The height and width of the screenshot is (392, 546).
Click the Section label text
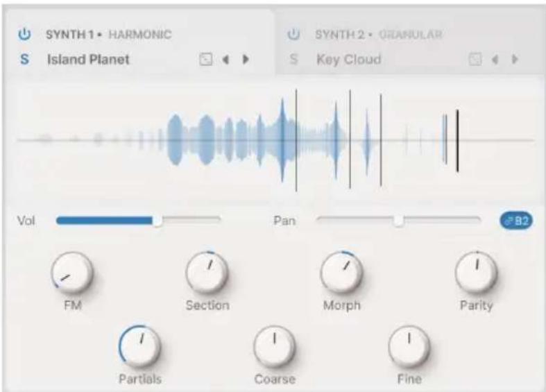pyautogui.click(x=207, y=305)
